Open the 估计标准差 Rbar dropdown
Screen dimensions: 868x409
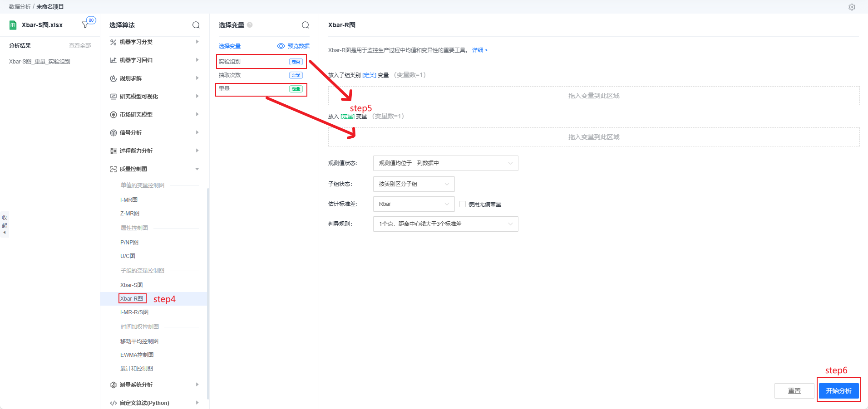[x=414, y=204]
